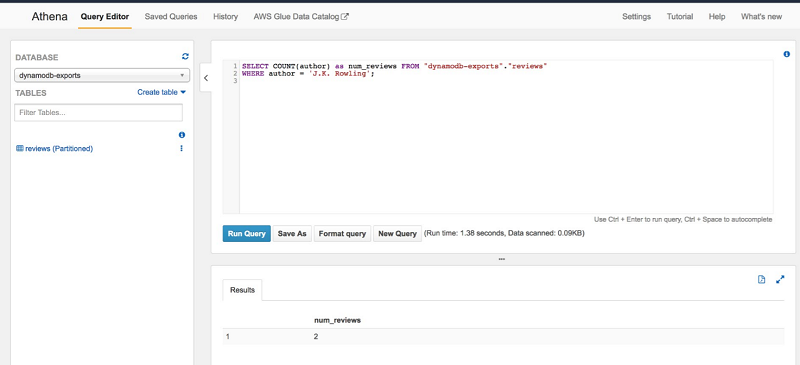Open the History tab
Screen dimensions: 800x365
click(226, 16)
